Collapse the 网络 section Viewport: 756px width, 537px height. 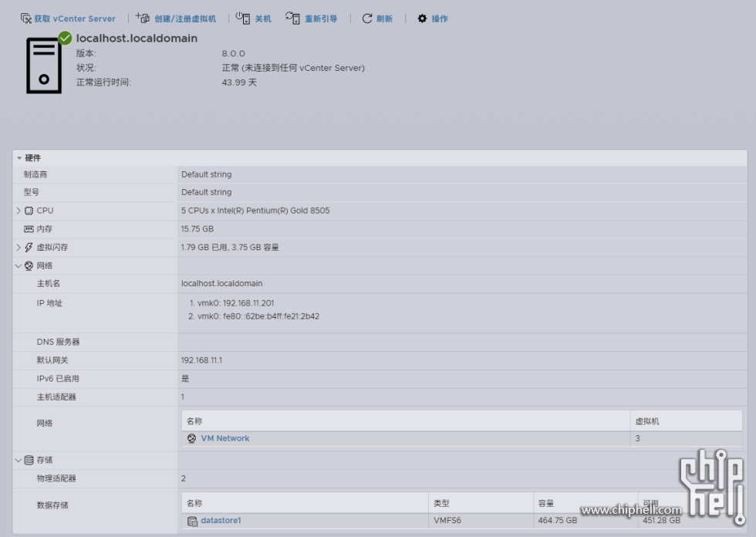pyautogui.click(x=19, y=265)
